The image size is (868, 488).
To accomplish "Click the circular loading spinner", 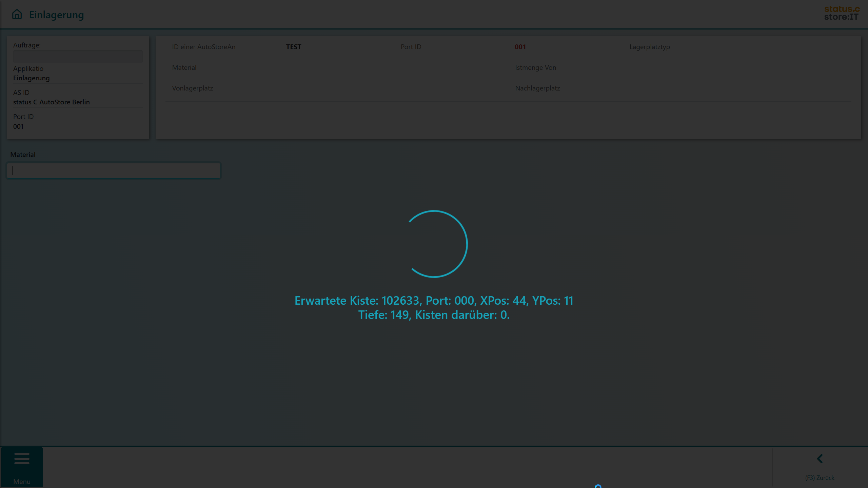I will (x=434, y=244).
